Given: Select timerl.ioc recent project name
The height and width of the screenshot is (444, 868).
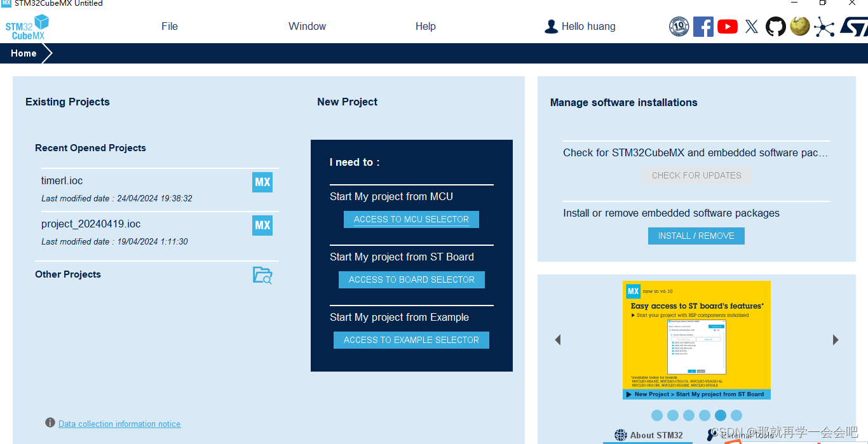Looking at the screenshot, I should (x=62, y=180).
